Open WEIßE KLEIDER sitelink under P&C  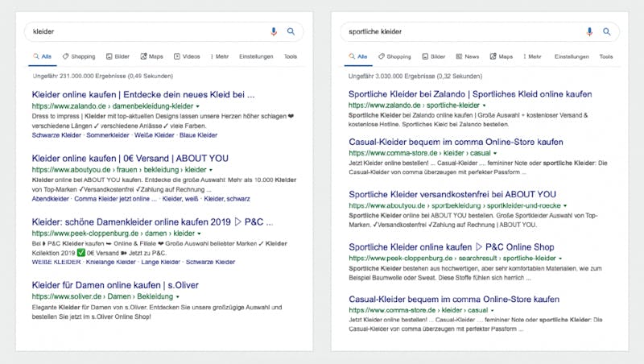tap(56, 262)
